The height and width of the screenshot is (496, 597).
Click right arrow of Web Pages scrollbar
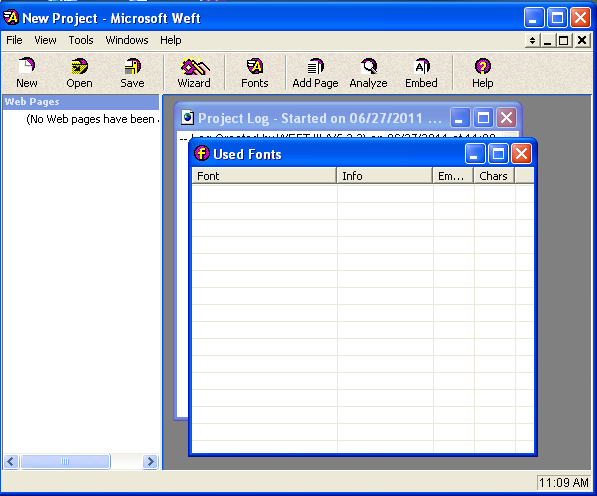[150, 461]
